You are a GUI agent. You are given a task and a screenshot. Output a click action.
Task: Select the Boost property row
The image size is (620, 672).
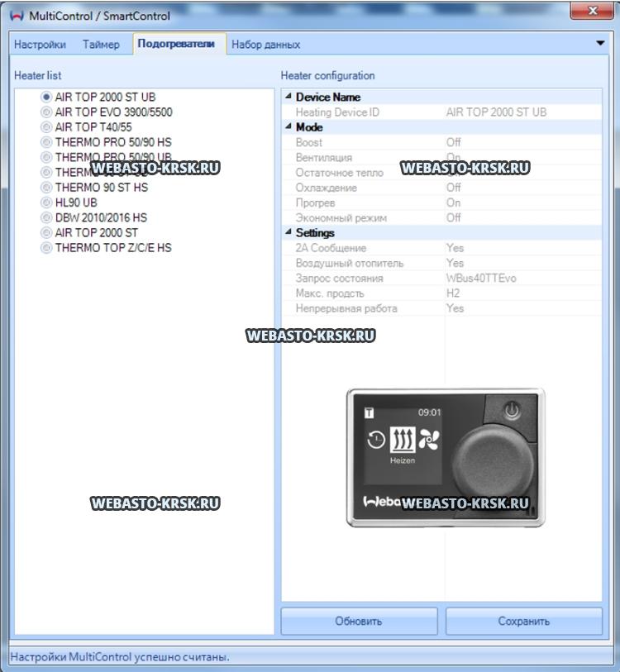tap(441, 142)
